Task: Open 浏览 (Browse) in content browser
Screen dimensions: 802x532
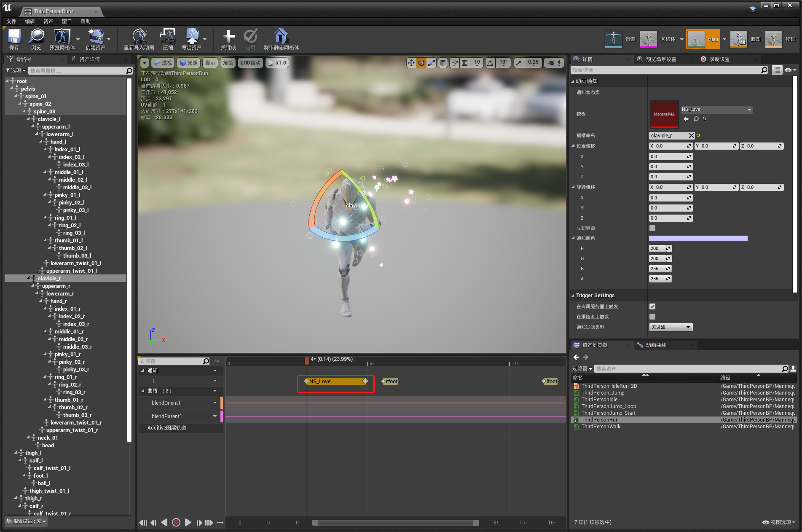Action: coord(36,39)
